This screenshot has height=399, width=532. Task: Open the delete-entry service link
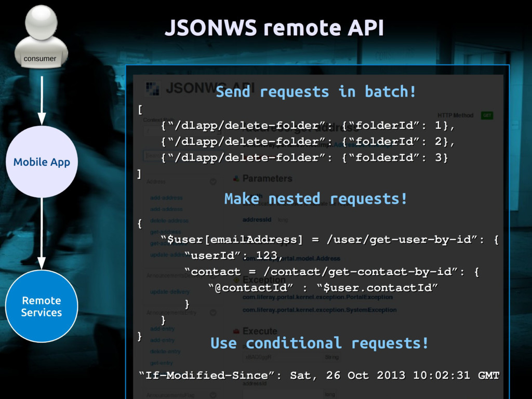(165, 352)
